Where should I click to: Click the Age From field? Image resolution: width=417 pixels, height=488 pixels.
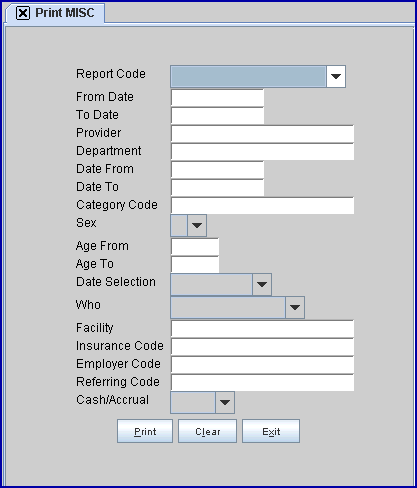tap(195, 247)
